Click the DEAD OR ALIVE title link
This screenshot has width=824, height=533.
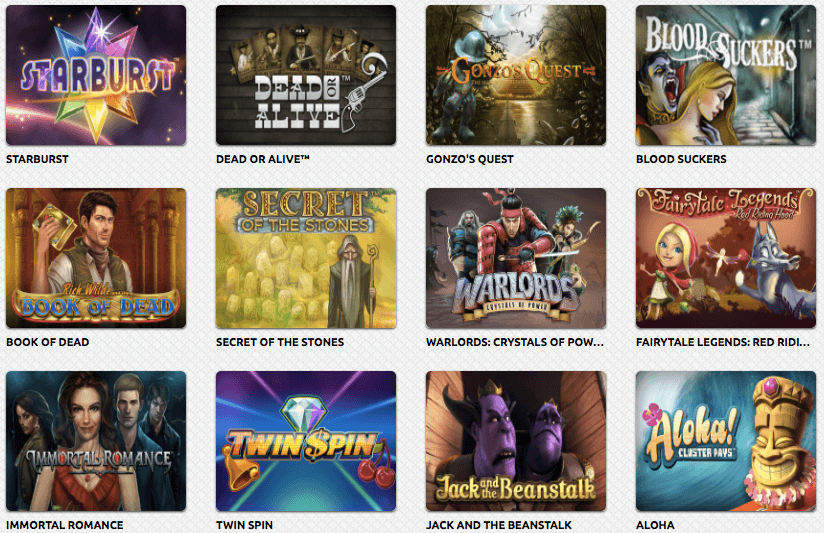263,159
